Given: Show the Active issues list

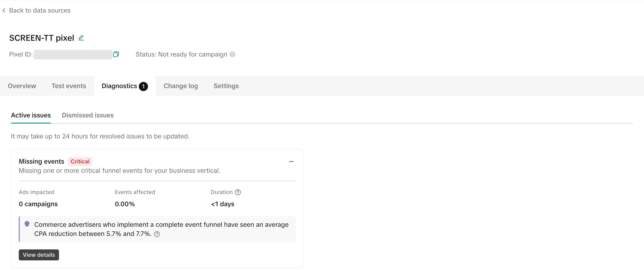Looking at the screenshot, I should (31, 115).
